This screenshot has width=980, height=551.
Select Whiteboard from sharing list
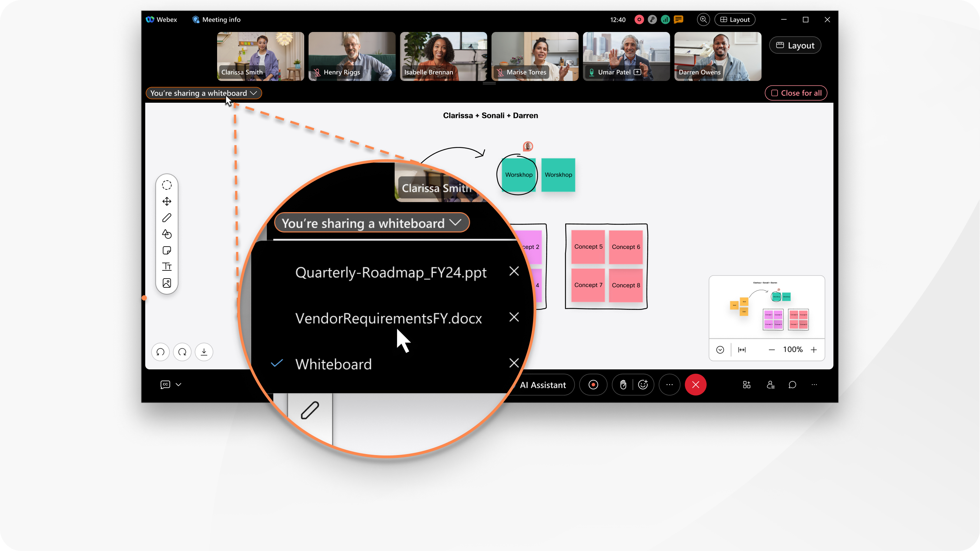point(333,363)
